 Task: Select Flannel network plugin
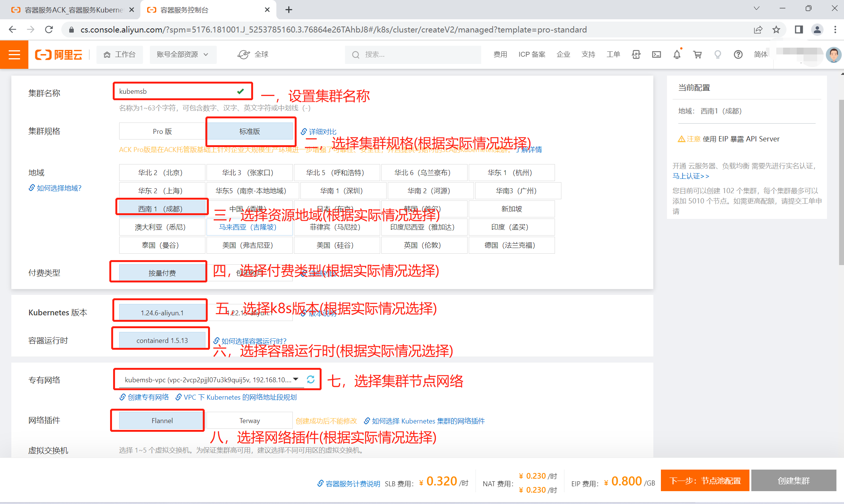click(162, 421)
